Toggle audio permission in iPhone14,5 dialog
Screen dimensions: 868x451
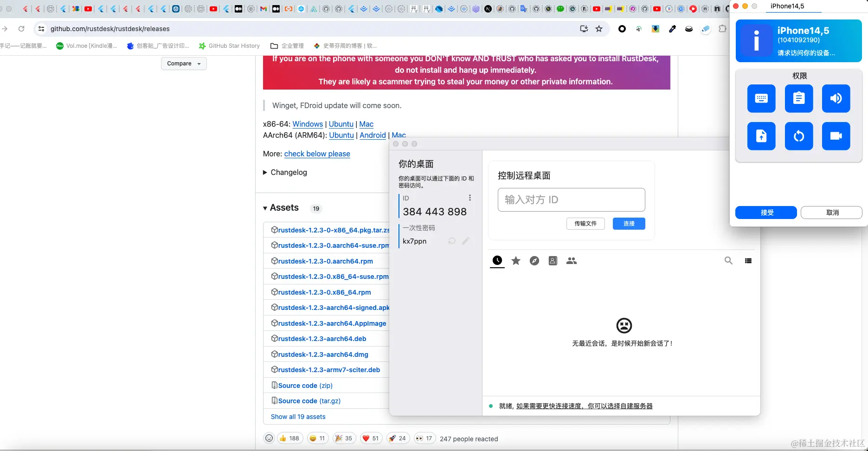(x=836, y=98)
